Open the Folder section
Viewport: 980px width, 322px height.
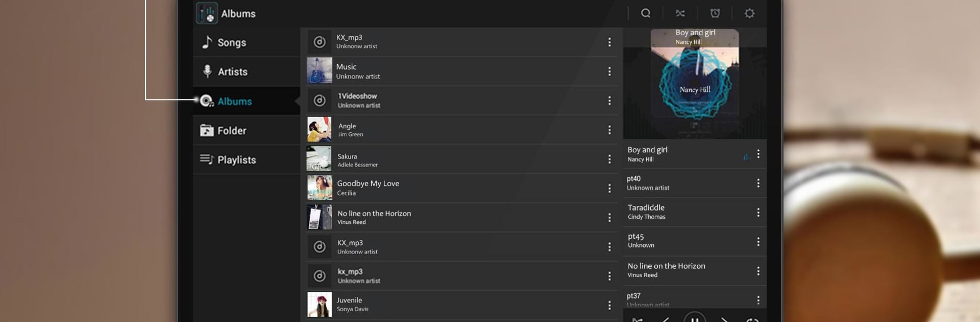click(x=231, y=130)
